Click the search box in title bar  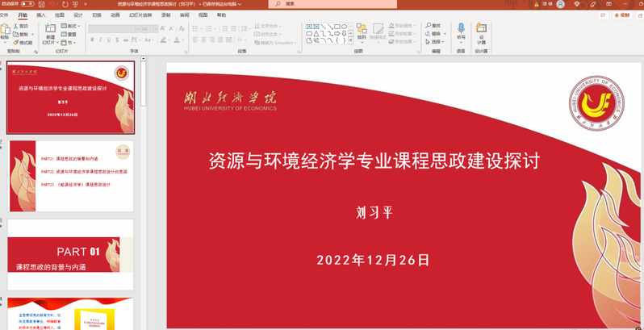[x=323, y=4]
